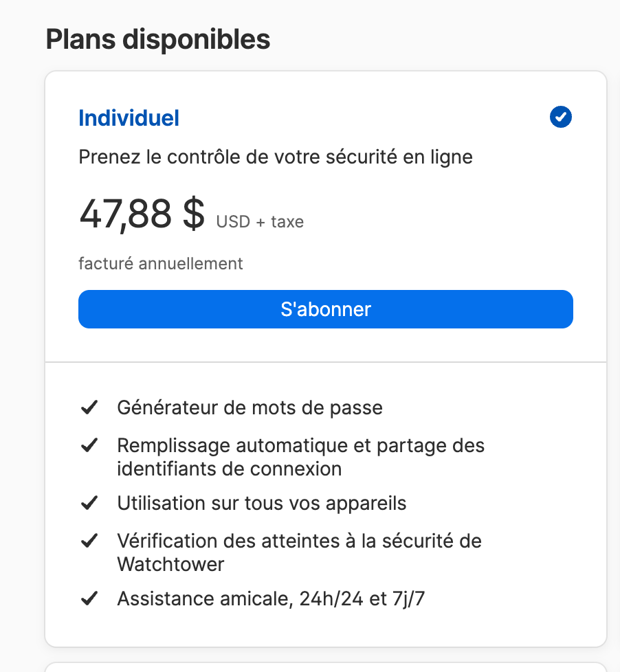Image resolution: width=620 pixels, height=672 pixels.
Task: Click Assistance amicale, 24h/24 et 7j/7 text
Action: (x=271, y=598)
